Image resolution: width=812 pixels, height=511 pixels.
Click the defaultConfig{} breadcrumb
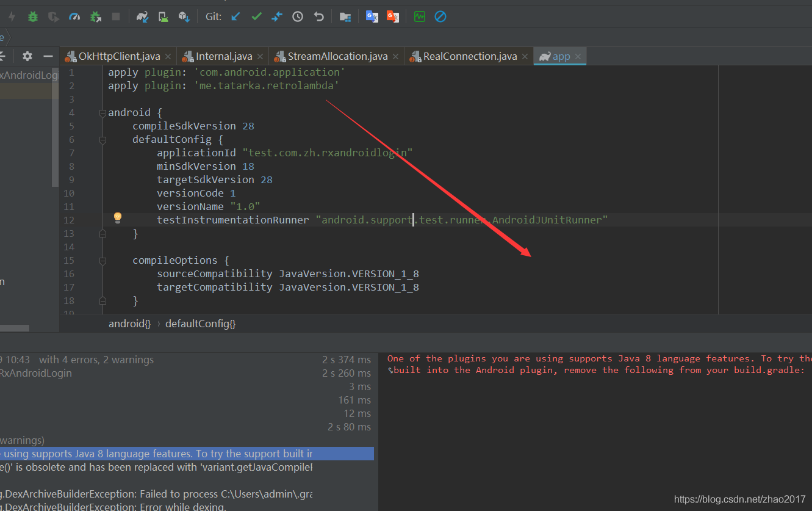(x=200, y=324)
